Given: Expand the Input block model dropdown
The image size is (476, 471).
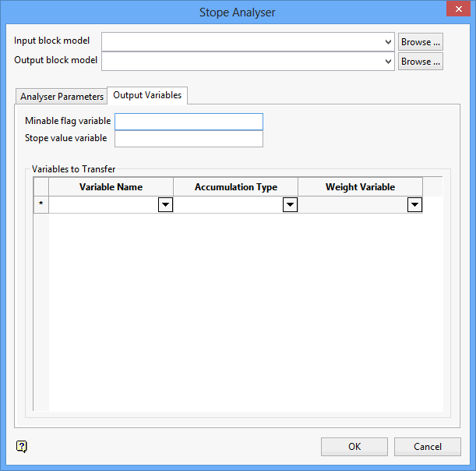Looking at the screenshot, I should (388, 42).
